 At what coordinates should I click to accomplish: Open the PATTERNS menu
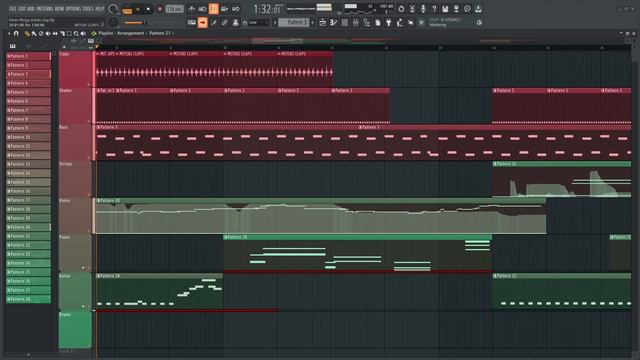(45, 9)
